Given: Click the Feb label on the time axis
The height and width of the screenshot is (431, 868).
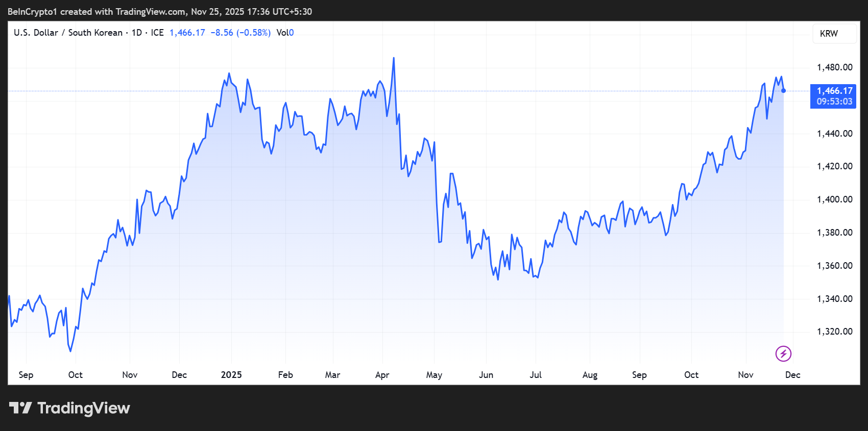Looking at the screenshot, I should 285,375.
